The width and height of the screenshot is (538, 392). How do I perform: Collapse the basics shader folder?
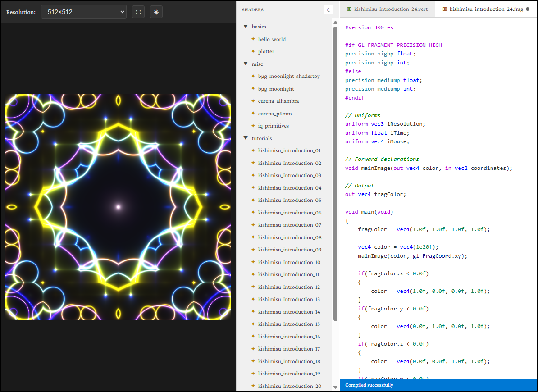[246, 27]
